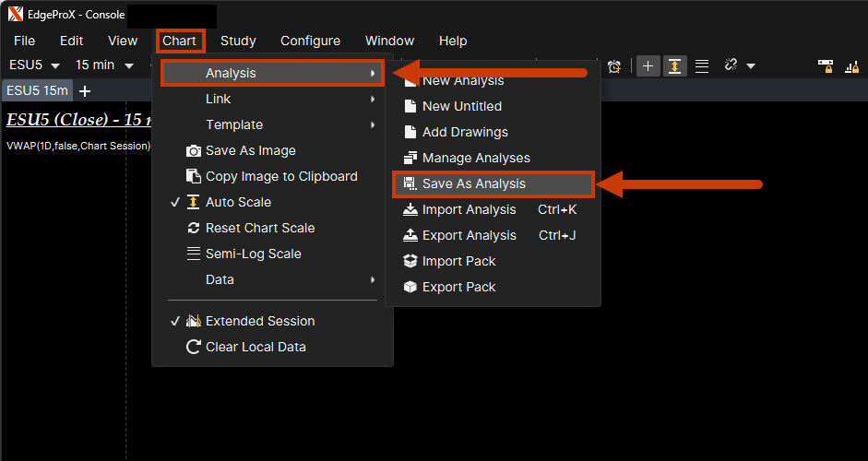Add a new chart tab with plus icon

coord(85,90)
